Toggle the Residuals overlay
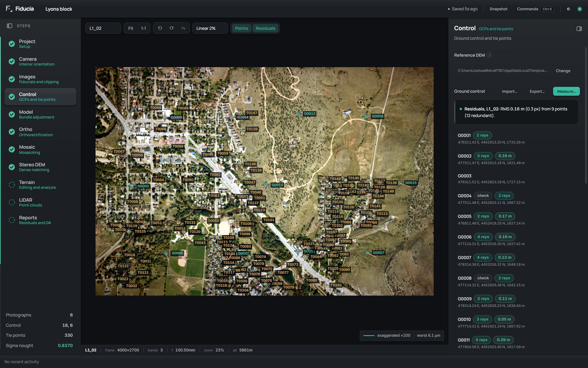The image size is (588, 368). click(265, 28)
